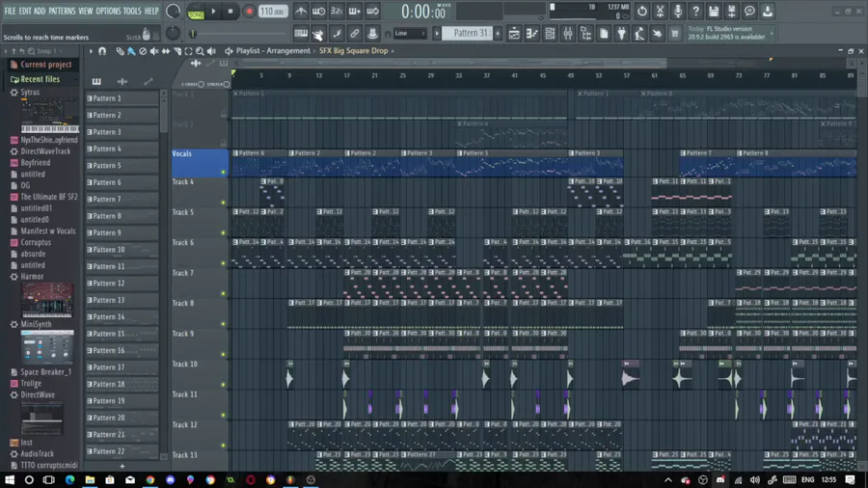This screenshot has height=488, width=868.
Task: Adjust the main volume knob
Action: [x=173, y=11]
